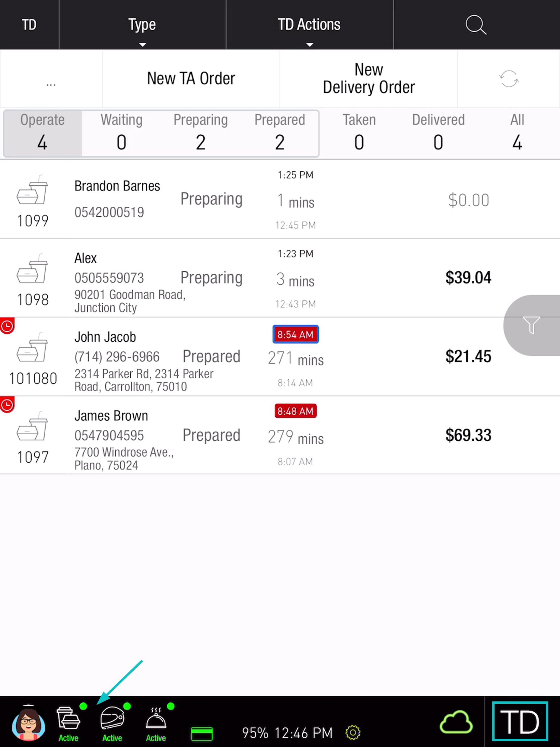This screenshot has width=560, height=747.
Task: Create a New TA Order
Action: 191,79
